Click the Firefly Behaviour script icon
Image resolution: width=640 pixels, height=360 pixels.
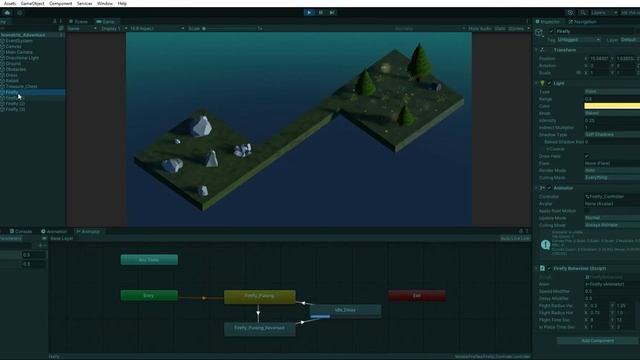pyautogui.click(x=542, y=269)
